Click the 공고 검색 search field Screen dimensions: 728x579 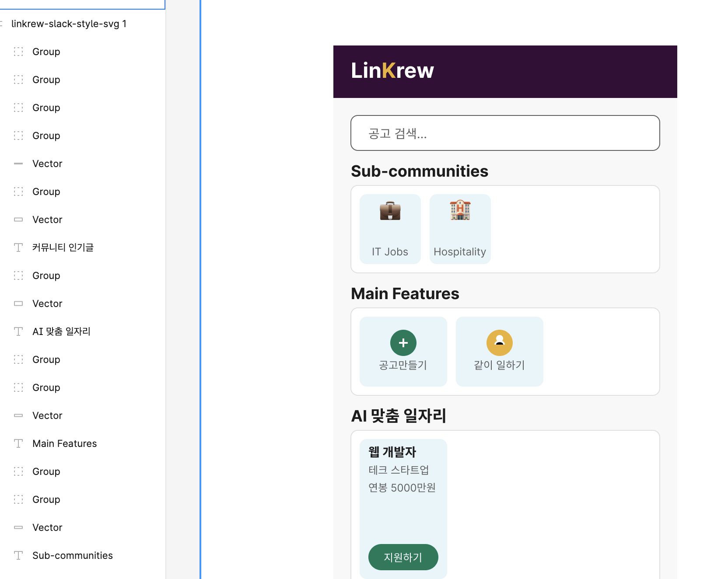tap(505, 133)
